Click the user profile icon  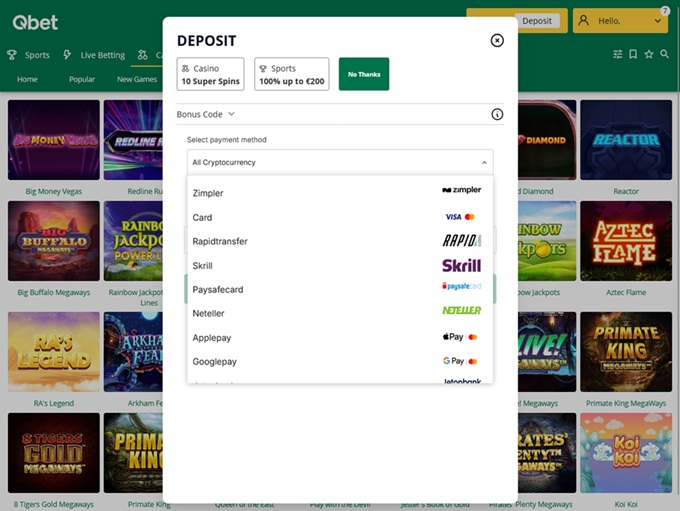click(584, 20)
